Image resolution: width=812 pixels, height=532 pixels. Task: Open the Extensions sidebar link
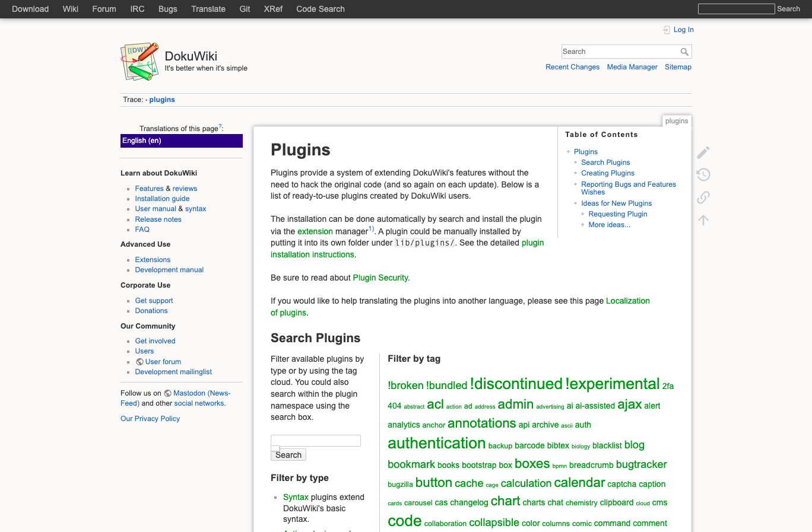tap(153, 260)
